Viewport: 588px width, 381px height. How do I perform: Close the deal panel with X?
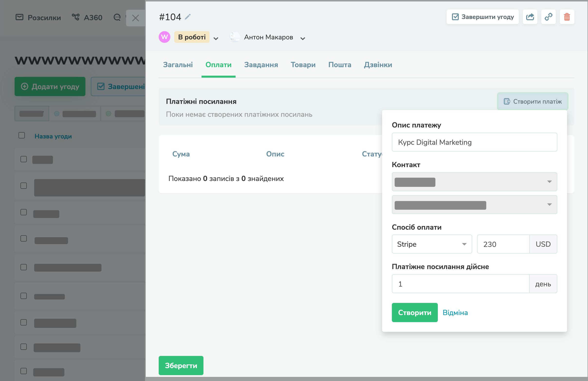[x=135, y=18]
